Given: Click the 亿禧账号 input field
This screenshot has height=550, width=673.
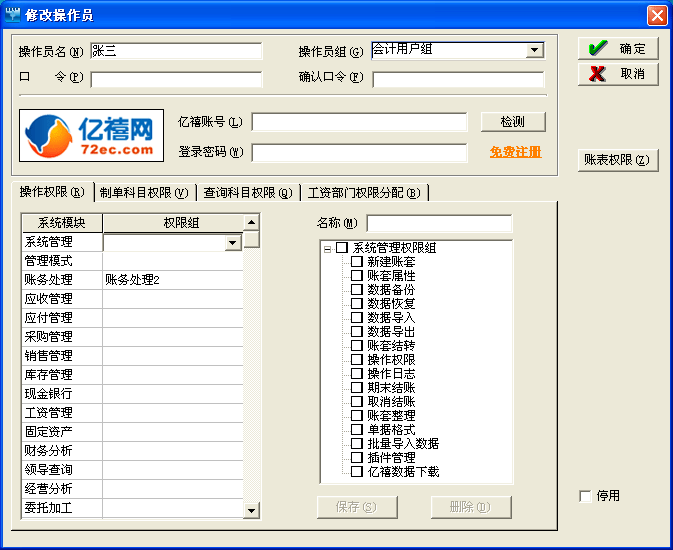Looking at the screenshot, I should [x=359, y=122].
